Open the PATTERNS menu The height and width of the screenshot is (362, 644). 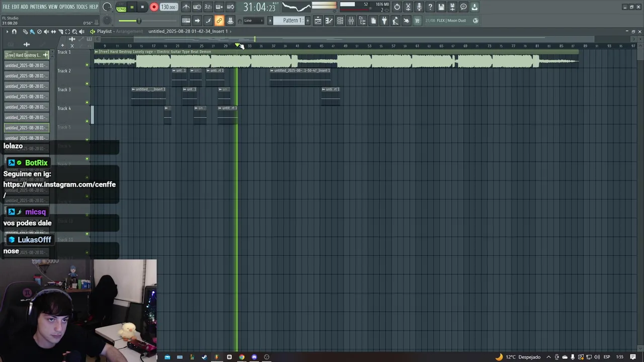pos(38,7)
